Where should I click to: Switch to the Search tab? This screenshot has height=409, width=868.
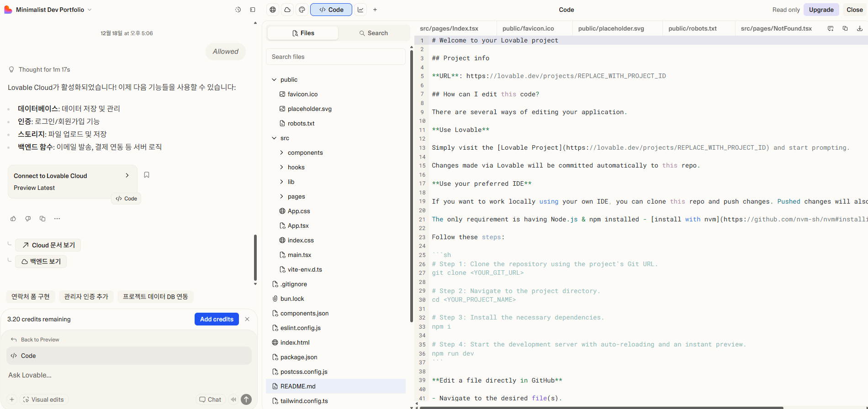[373, 33]
